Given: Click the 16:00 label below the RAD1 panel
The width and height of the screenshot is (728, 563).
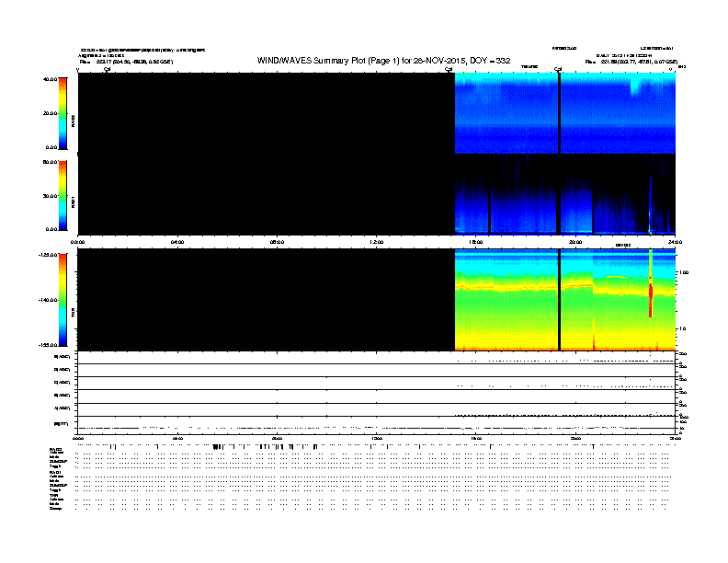Looking at the screenshot, I should [476, 242].
